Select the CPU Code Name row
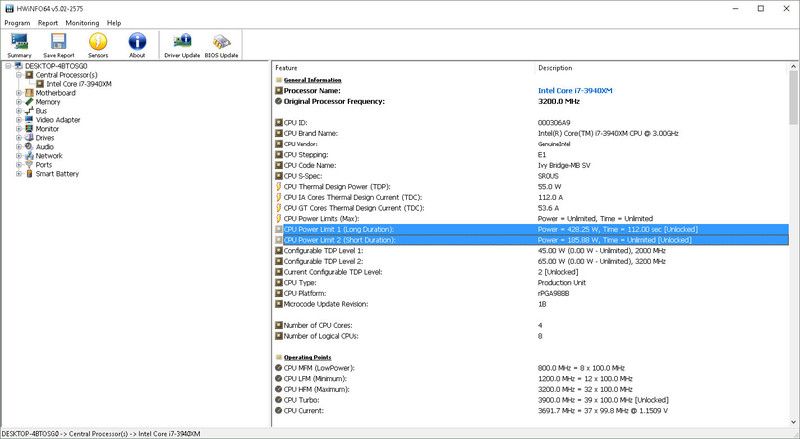This screenshot has height=439, width=800. pyautogui.click(x=531, y=165)
